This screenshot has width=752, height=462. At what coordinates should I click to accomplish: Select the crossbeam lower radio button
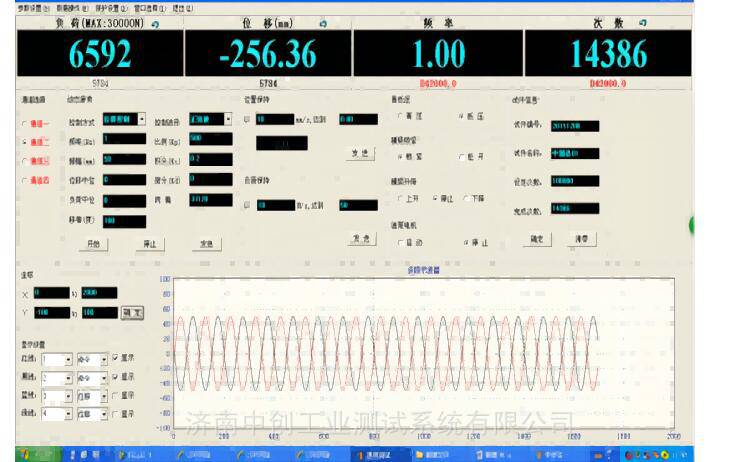click(x=466, y=198)
